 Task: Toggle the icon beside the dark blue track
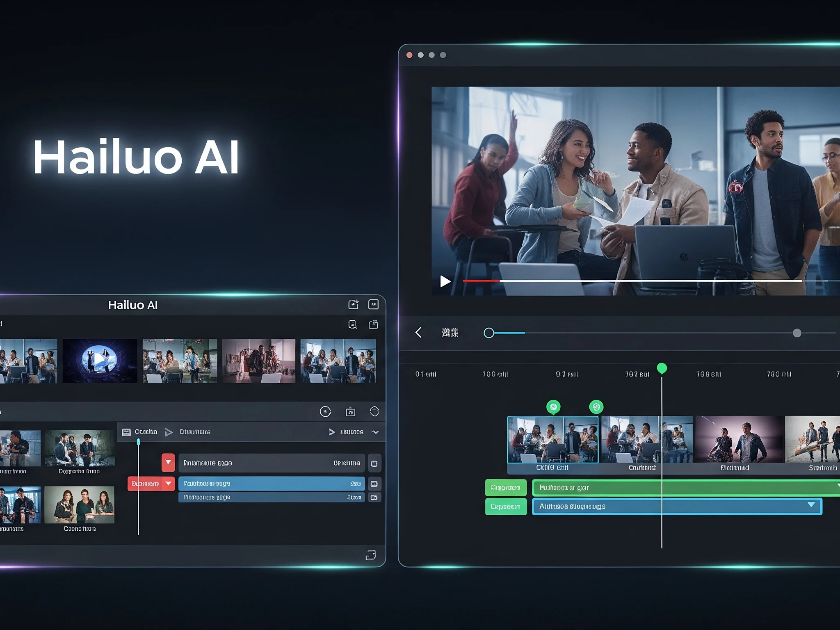[374, 498]
